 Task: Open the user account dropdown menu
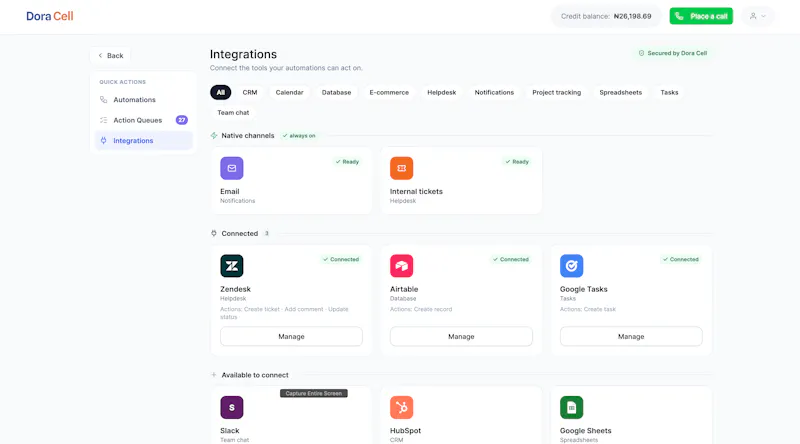point(758,16)
